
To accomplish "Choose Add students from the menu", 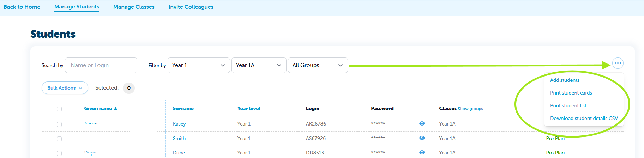I will pos(565,80).
